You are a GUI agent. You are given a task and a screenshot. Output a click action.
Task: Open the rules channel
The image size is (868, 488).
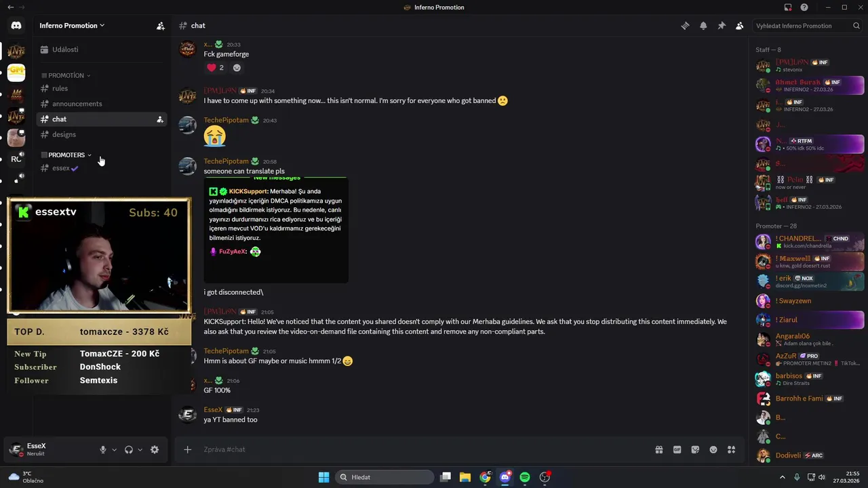pos(101,89)
